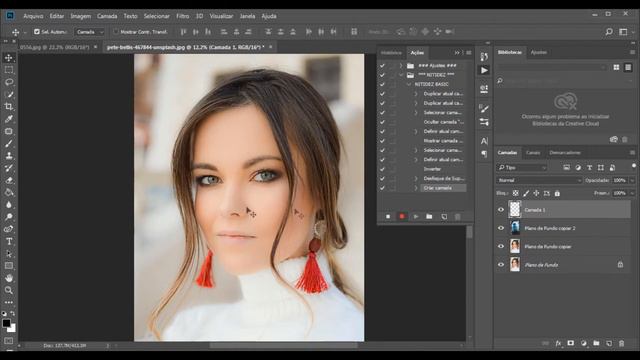Screen dimensions: 640x360
Task: Select the Rectangular Marquee tool
Action: pos(9,70)
